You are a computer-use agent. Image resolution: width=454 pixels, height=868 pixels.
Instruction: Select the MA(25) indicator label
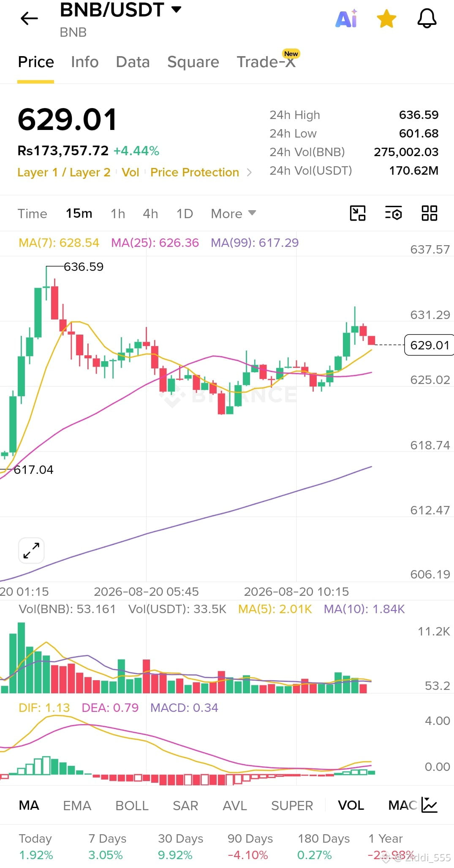(x=155, y=243)
